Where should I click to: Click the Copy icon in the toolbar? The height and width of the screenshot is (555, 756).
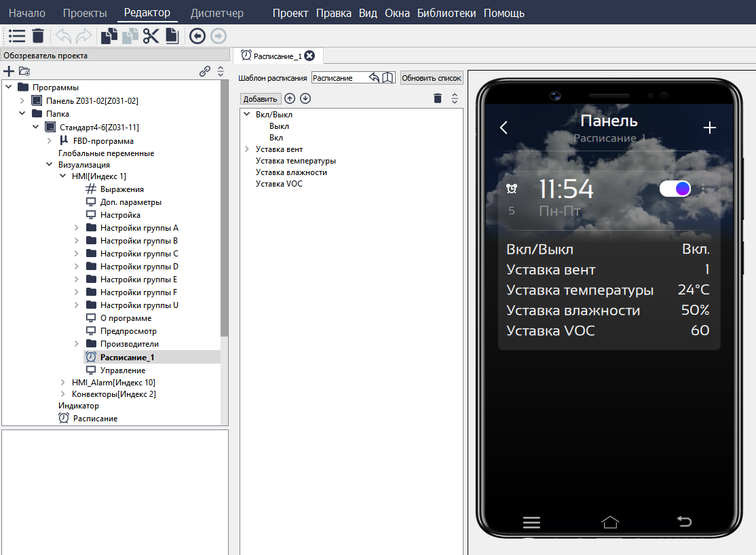tap(110, 36)
